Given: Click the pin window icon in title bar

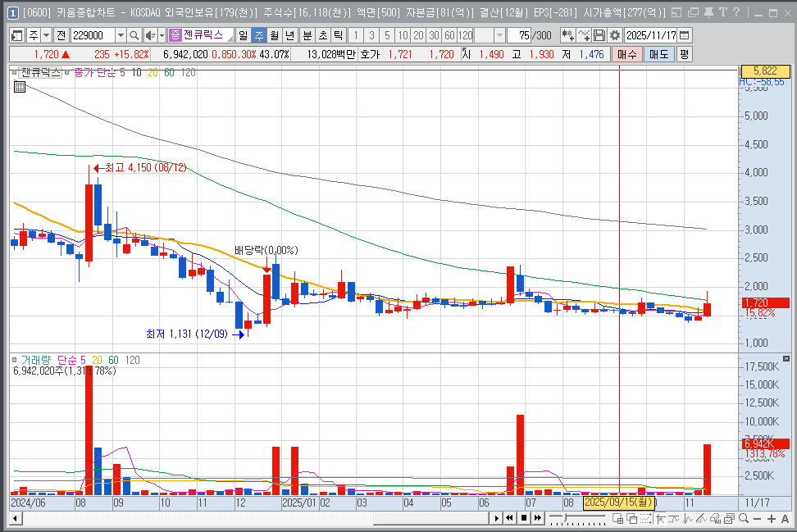Looking at the screenshot, I should [x=708, y=12].
